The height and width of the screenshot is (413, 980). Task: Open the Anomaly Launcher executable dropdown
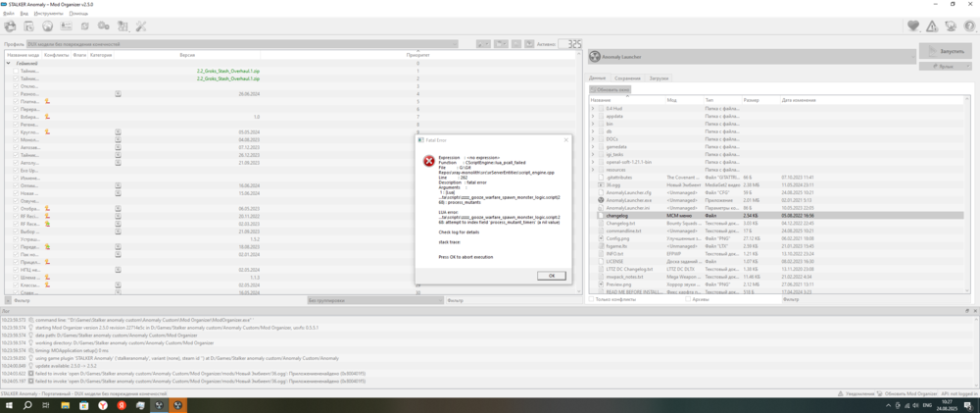[750, 58]
